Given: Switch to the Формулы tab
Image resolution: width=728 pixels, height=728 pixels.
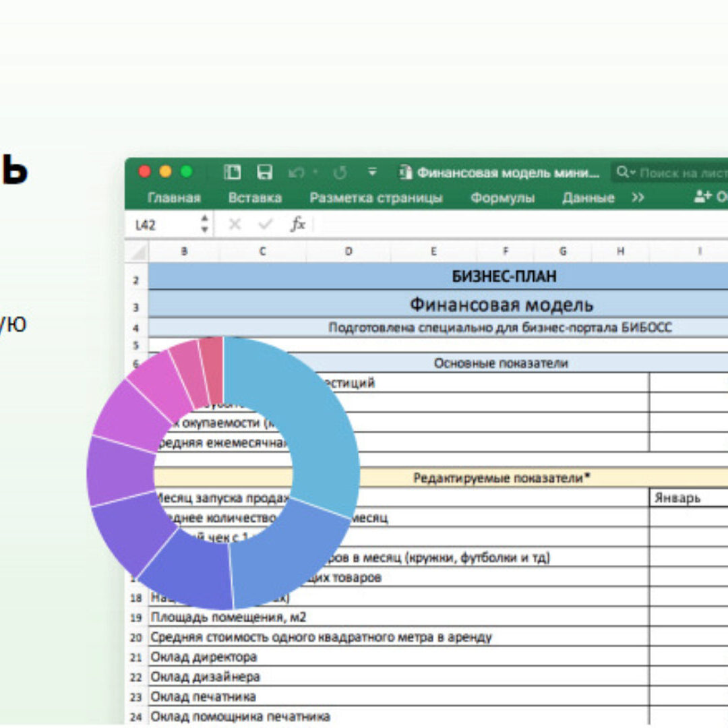Looking at the screenshot, I should click(x=502, y=198).
